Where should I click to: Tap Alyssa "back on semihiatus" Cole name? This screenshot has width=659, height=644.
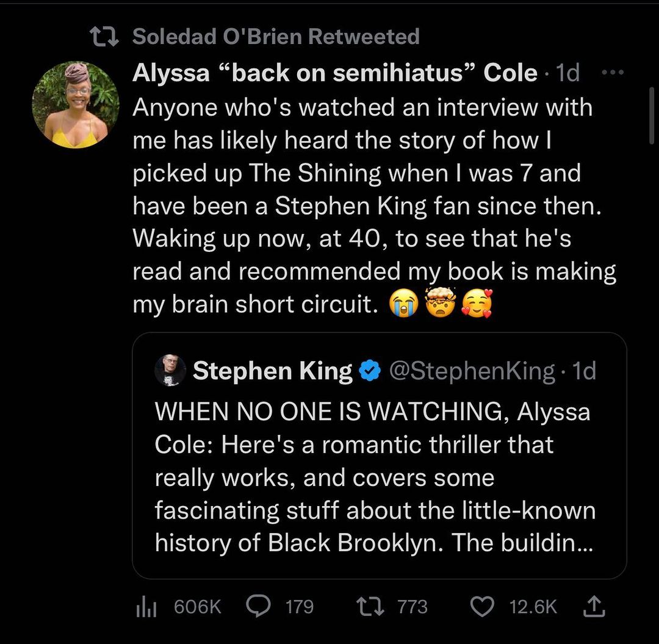coord(335,73)
